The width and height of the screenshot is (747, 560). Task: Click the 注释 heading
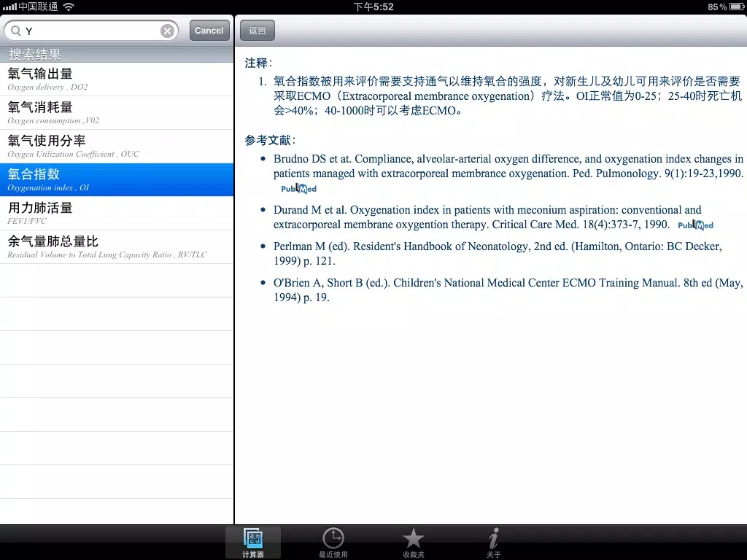coord(258,63)
